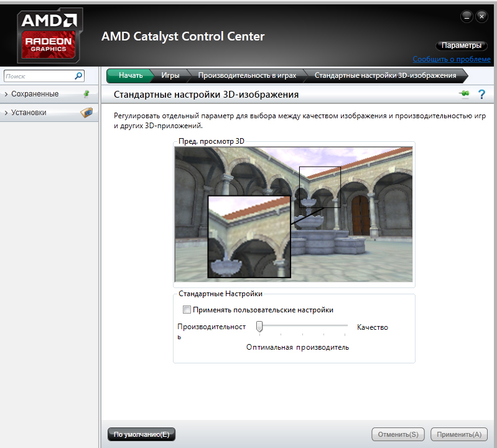497x448 pixels.
Task: Go to Начать breadcrumb
Action: point(131,75)
